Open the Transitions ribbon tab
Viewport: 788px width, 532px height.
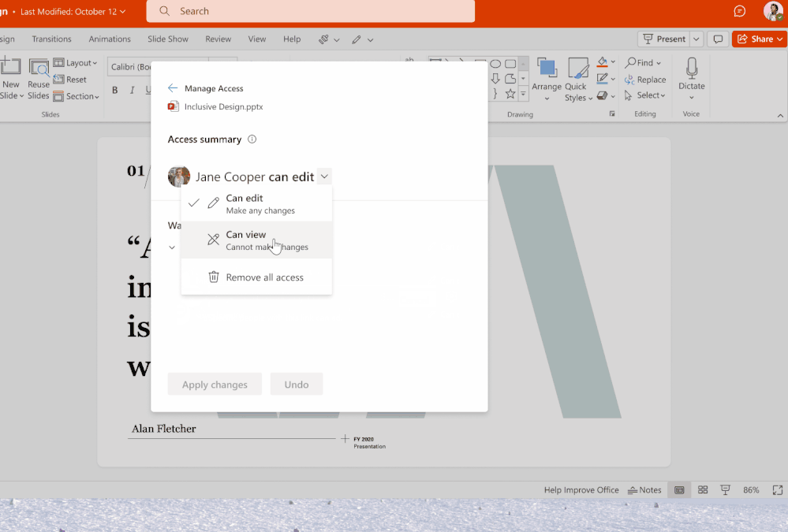point(51,39)
